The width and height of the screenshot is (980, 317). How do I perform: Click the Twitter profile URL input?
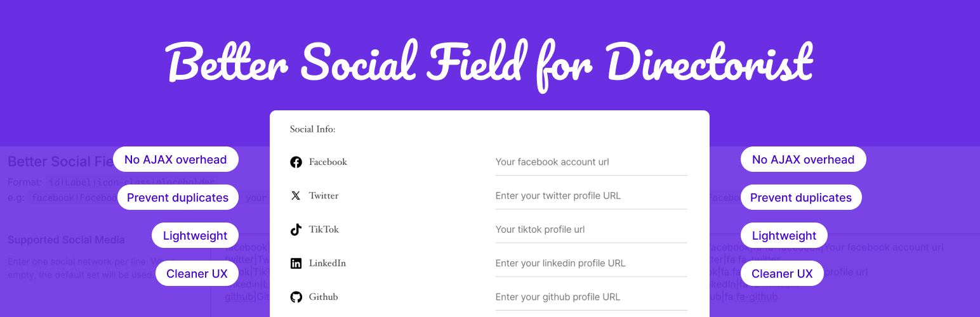point(591,196)
